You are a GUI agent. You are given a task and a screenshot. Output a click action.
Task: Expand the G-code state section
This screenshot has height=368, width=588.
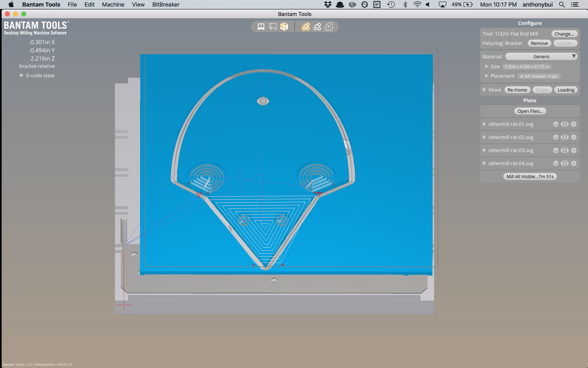(22, 75)
